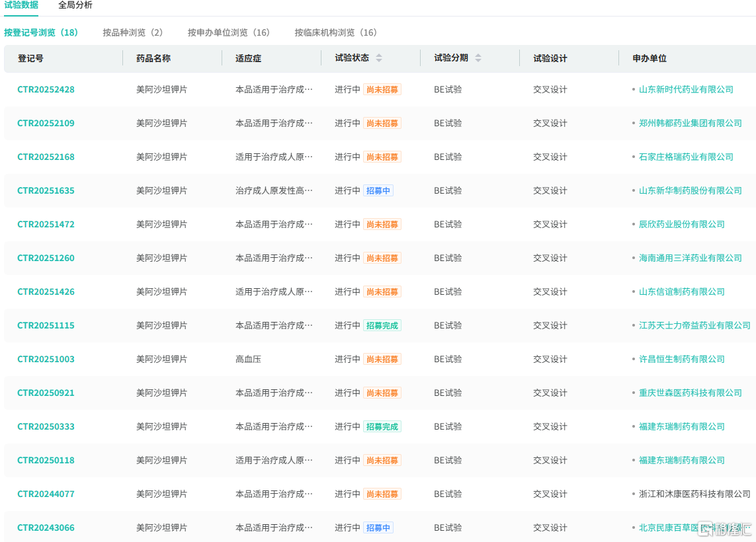Open sponsor 山东信谊制药有限公司
This screenshot has height=542, width=756.
[682, 292]
